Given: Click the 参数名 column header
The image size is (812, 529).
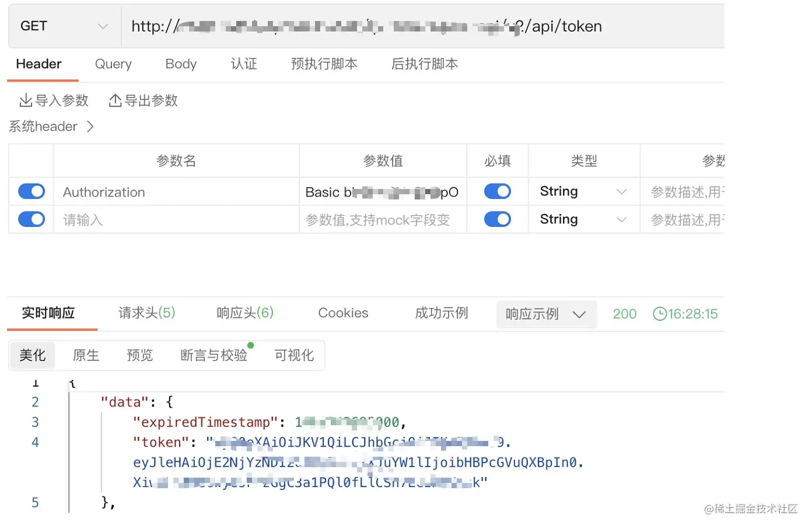Looking at the screenshot, I should [x=176, y=161].
